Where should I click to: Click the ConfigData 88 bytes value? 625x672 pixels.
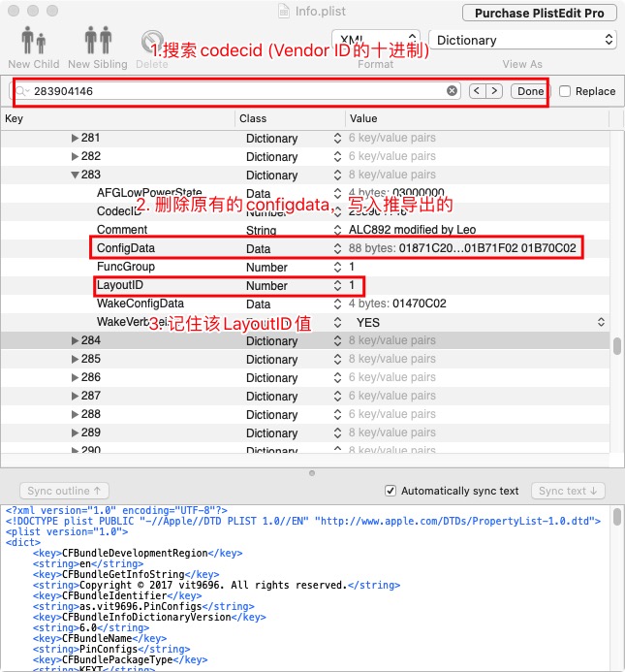[x=462, y=248]
